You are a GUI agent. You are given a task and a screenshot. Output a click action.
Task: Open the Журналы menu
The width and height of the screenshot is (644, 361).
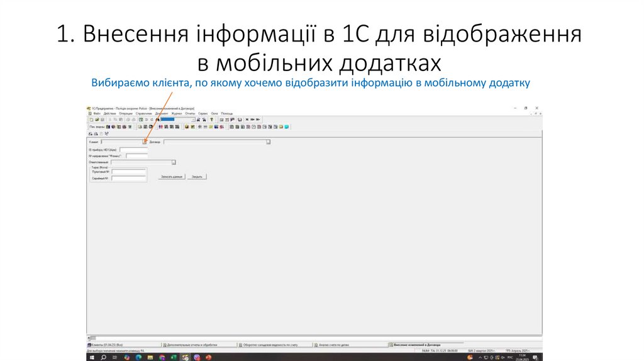[177, 113]
